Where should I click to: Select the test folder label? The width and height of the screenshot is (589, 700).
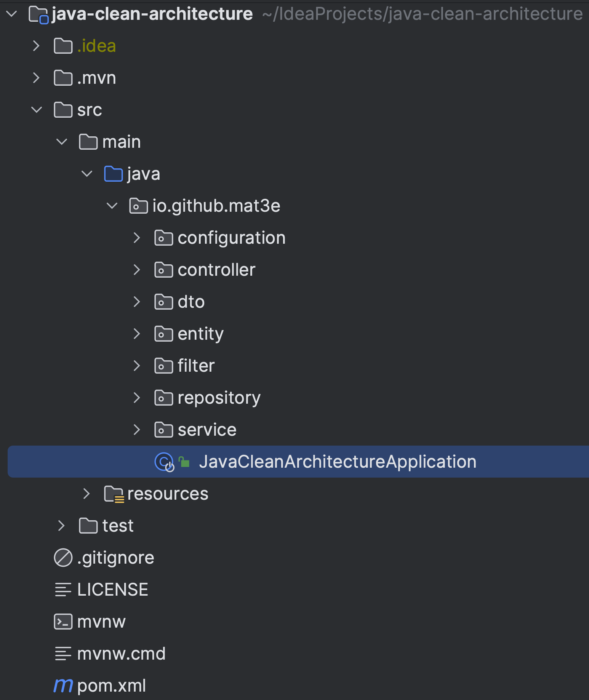(x=118, y=526)
